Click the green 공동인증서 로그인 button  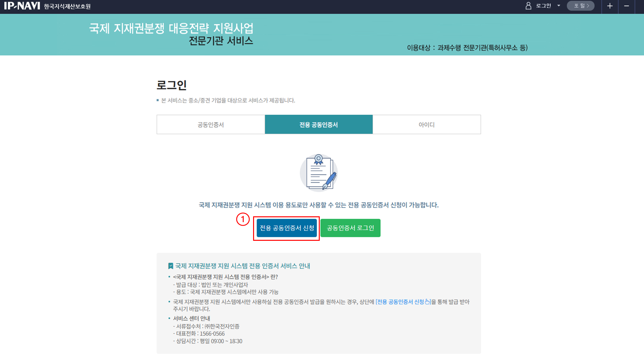tap(350, 228)
